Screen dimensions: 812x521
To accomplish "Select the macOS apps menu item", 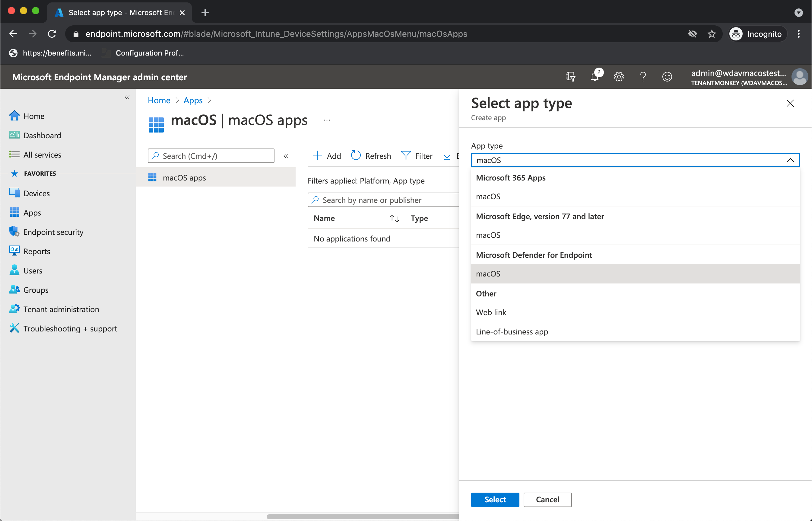I will 184,177.
